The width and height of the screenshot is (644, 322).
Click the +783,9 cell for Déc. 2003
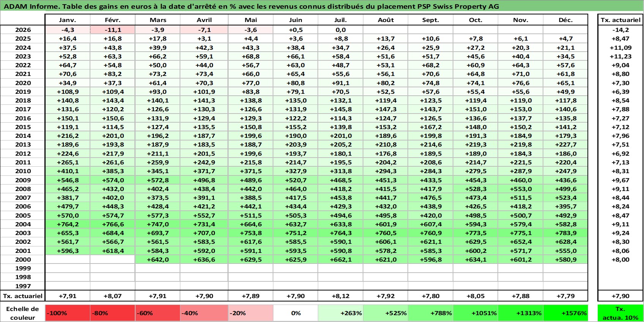pos(565,233)
